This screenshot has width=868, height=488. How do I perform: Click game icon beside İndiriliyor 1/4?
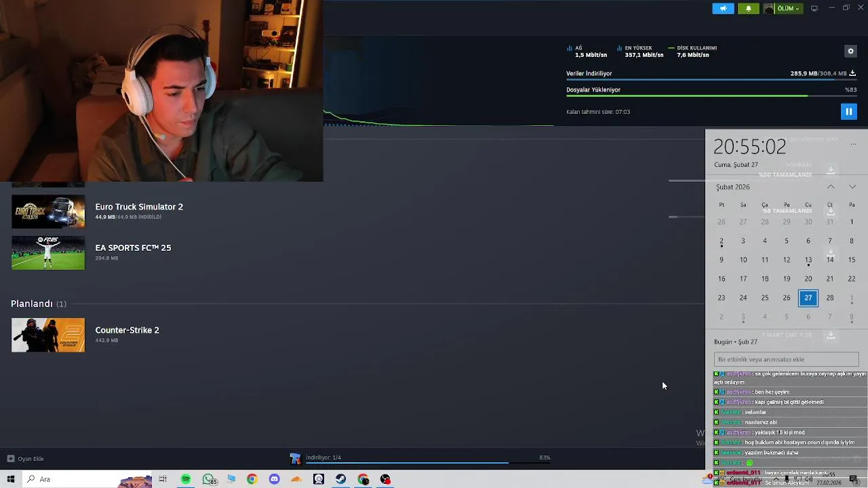pos(295,459)
